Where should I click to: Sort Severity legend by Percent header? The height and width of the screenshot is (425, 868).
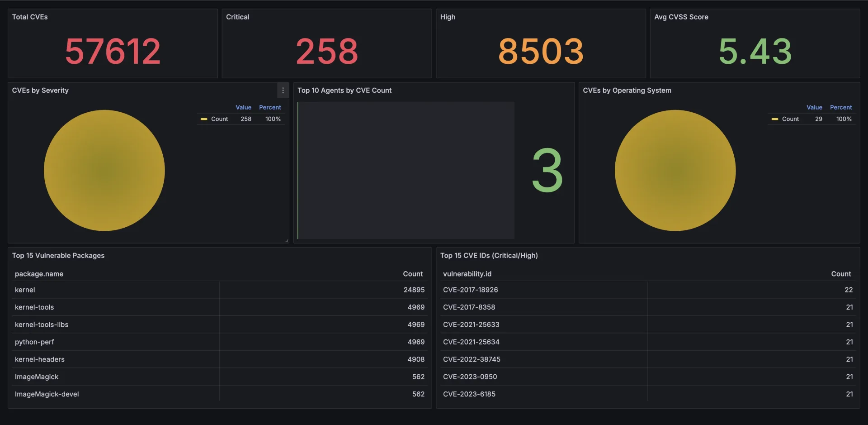click(x=270, y=107)
